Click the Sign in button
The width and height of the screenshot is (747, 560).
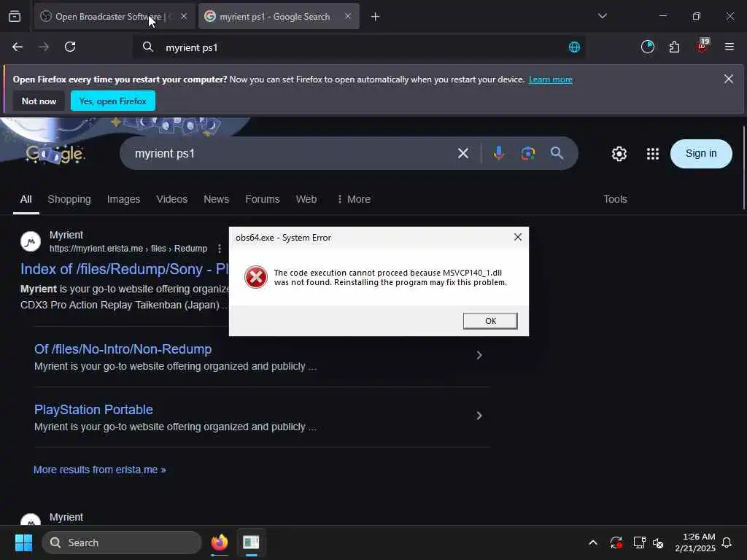click(701, 153)
